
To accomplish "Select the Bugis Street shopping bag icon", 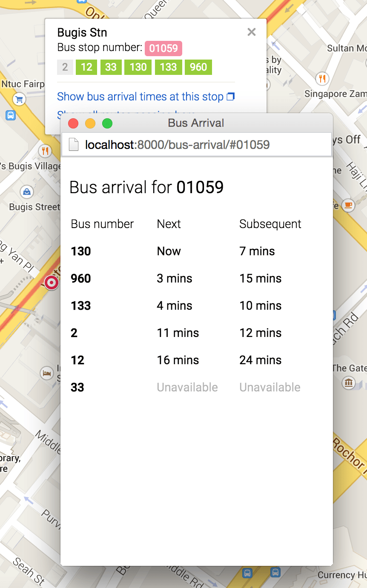I will click(27, 192).
